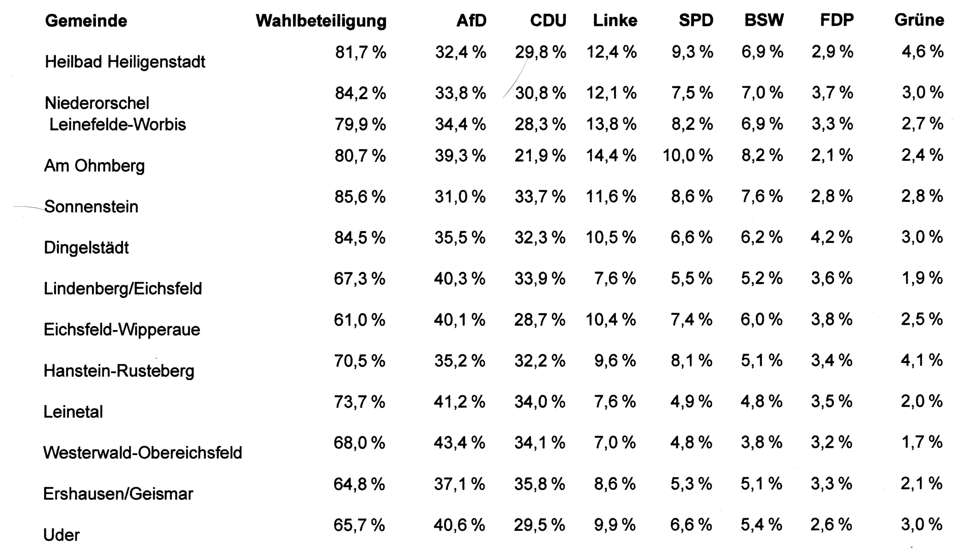Click Sonnenstein's turnout value 85,6 %
The height and width of the screenshot is (551, 980).
tap(360, 197)
